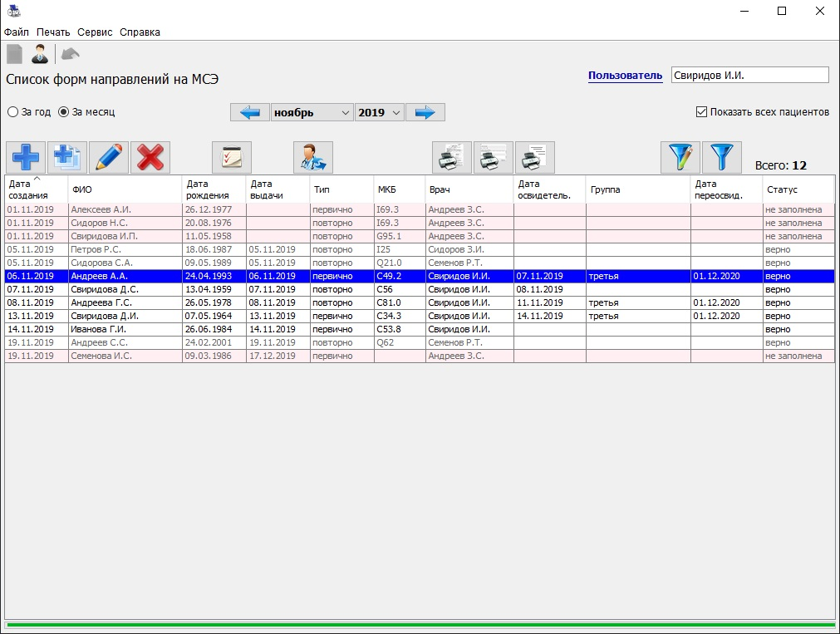Select the 'За год' radio button
Viewport: 840px width, 634px height.
pos(13,112)
